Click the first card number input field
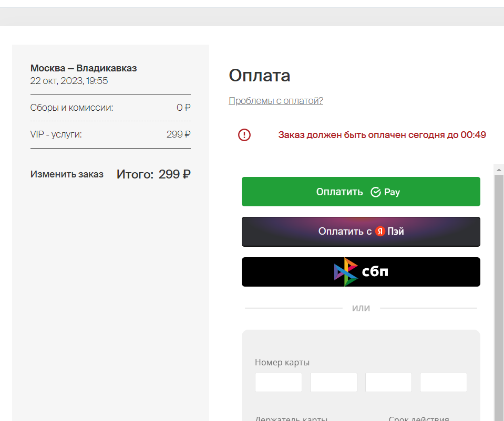Image resolution: width=504 pixels, height=421 pixels. point(278,382)
